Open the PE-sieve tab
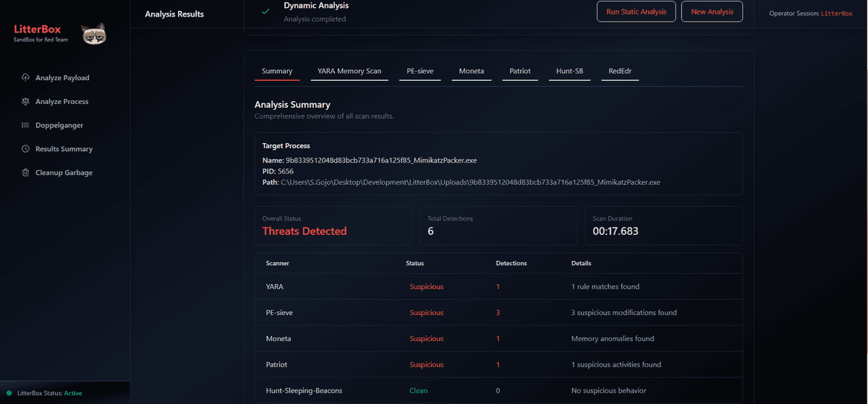868x404 pixels. tap(420, 71)
